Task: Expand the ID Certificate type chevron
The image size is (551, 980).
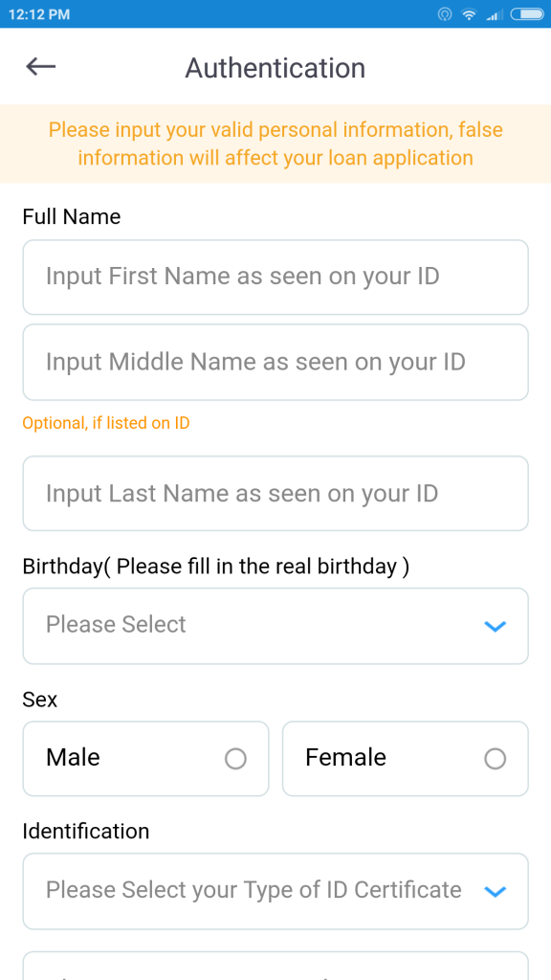Action: coord(495,892)
